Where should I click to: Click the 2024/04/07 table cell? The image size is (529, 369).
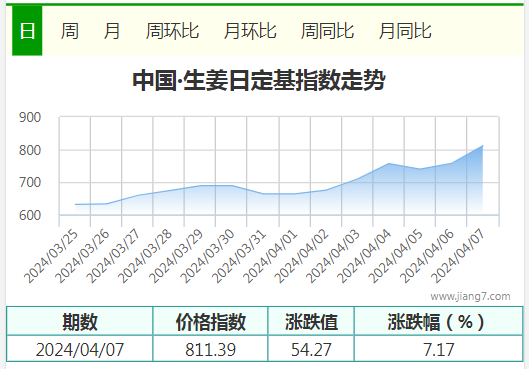point(80,349)
